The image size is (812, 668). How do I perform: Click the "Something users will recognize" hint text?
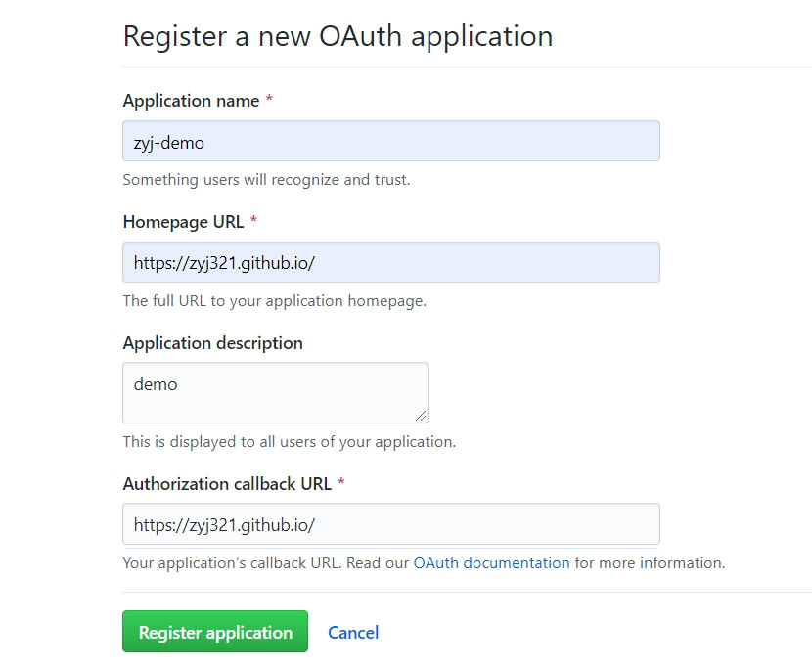(266, 180)
